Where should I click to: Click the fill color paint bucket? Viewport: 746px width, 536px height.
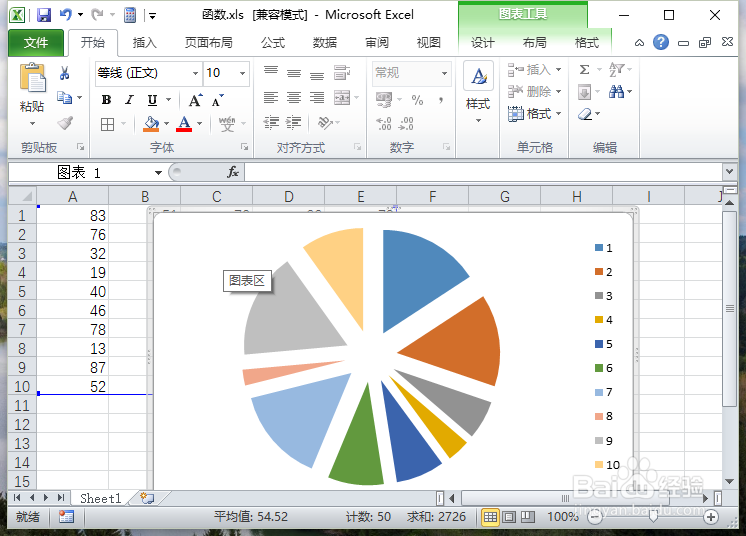[151, 124]
